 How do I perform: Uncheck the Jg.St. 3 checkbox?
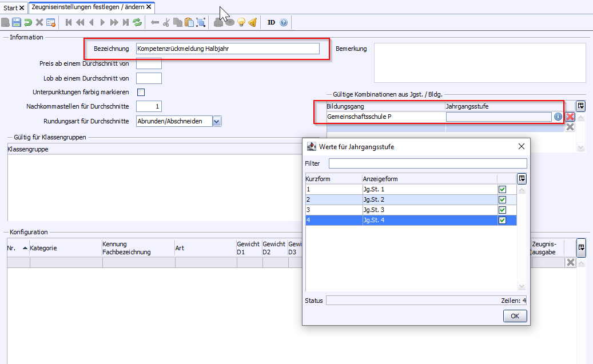[x=503, y=210]
